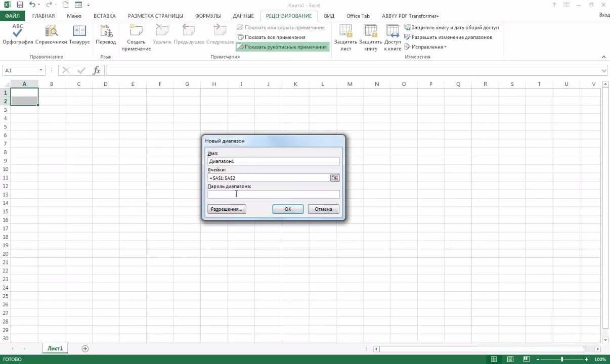This screenshot has width=610, height=364.
Task: Open the ФОРМУЛЫ ribbon tab
Action: [208, 16]
